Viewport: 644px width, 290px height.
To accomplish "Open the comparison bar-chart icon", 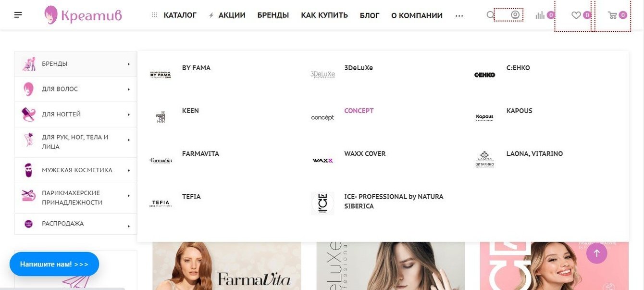I will point(540,15).
